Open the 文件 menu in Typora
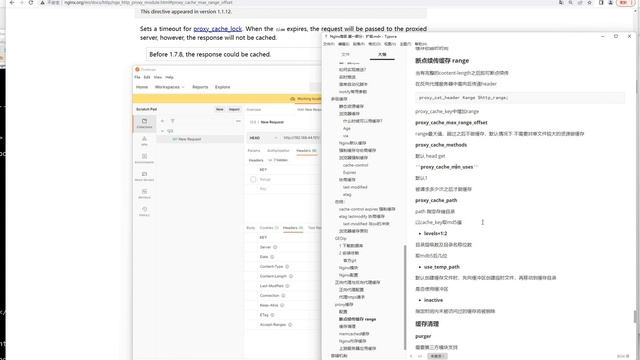640x360 pixels. coord(328,44)
